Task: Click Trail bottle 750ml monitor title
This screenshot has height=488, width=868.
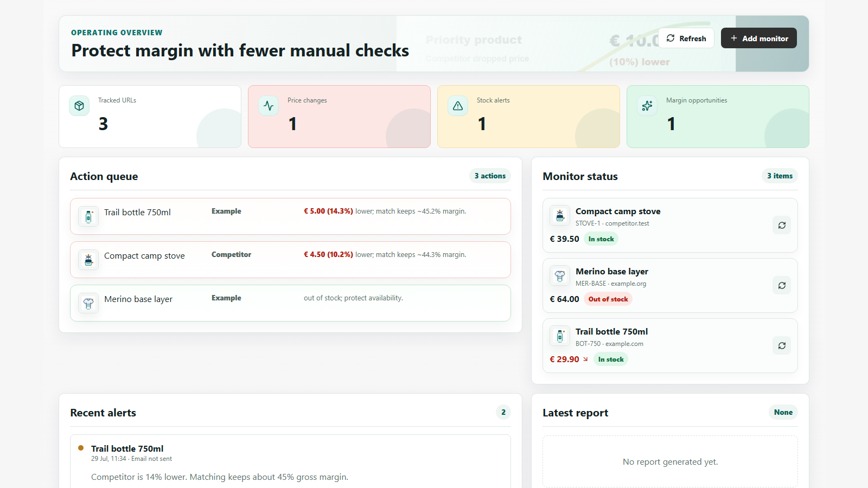Action: coord(611,332)
